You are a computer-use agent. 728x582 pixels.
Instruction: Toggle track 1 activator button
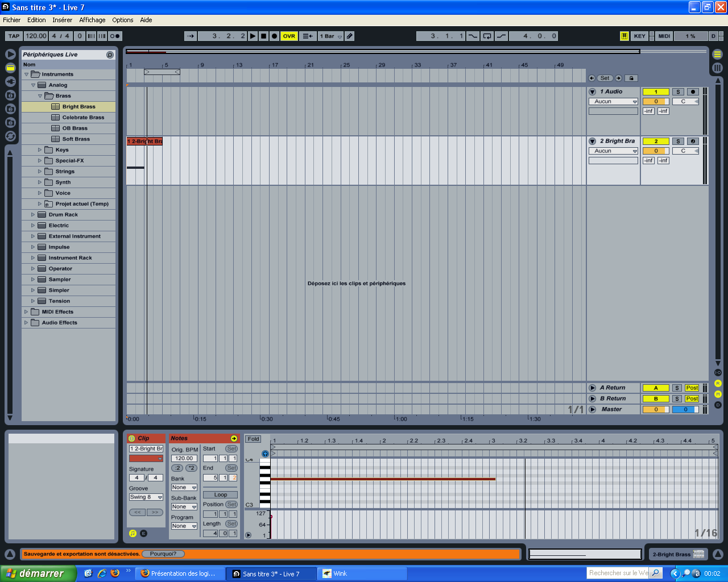point(656,92)
